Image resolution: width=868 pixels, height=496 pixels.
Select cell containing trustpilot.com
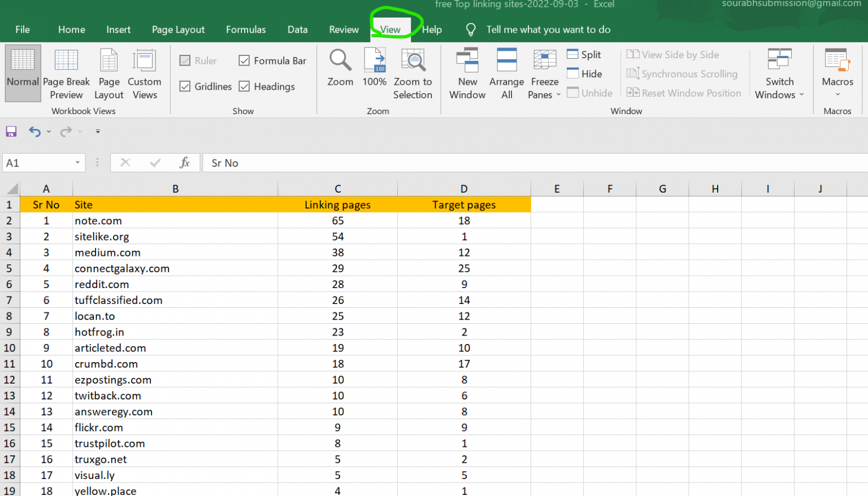pos(175,443)
